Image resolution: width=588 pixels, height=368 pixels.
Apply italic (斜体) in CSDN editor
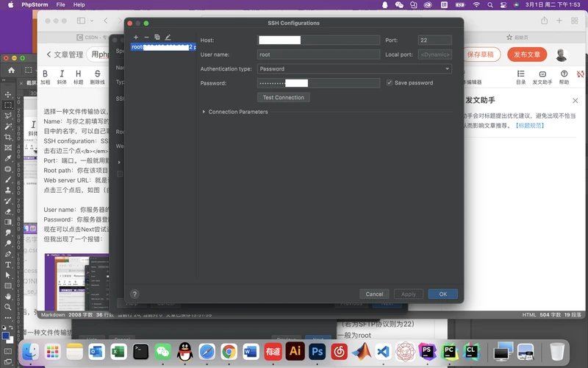tap(62, 77)
